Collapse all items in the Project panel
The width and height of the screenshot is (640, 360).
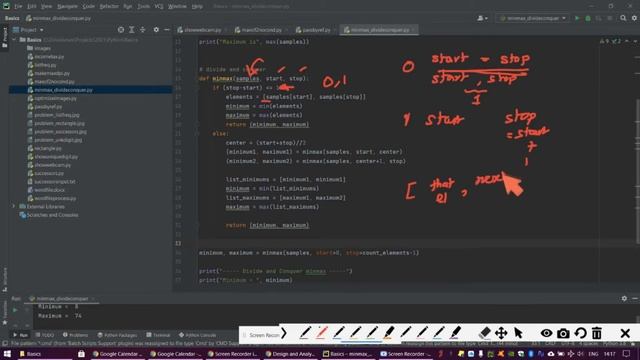pyautogui.click(x=142, y=30)
